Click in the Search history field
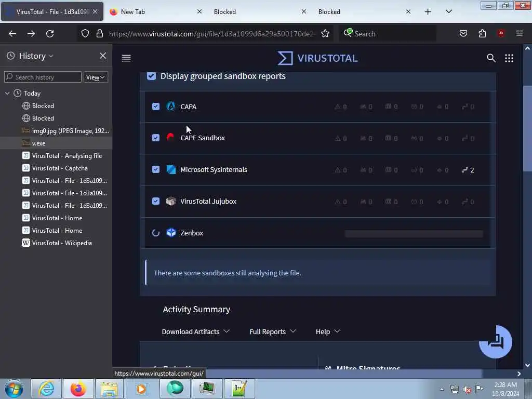This screenshot has width=532, height=399. [43, 77]
